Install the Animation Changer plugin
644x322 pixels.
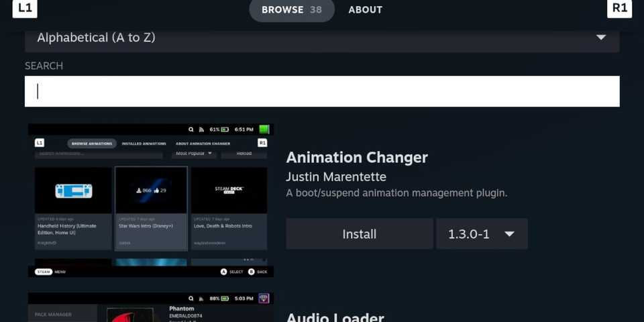[360, 234]
